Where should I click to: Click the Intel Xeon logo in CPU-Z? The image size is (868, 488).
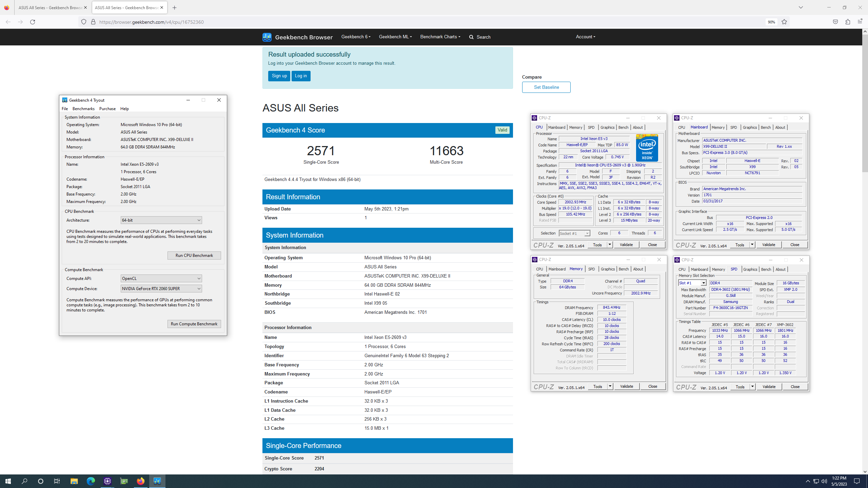click(647, 148)
